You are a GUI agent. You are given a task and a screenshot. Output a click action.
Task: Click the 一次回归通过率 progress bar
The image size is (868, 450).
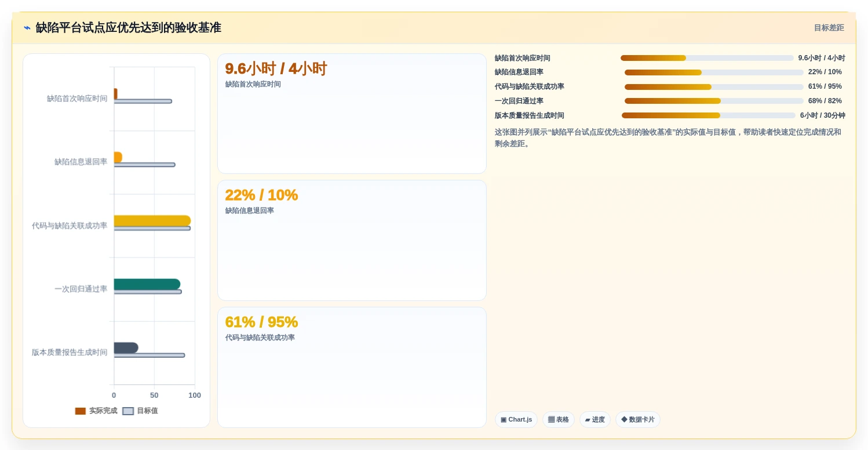[714, 101]
